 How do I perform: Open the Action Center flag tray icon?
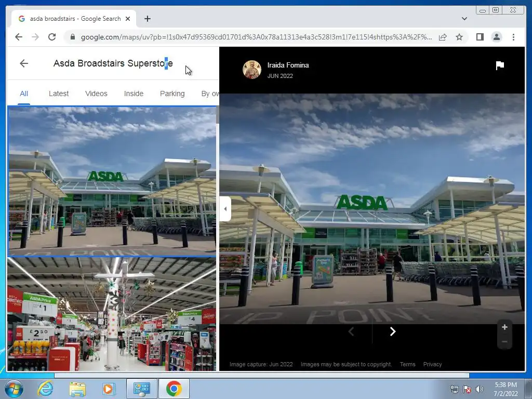[x=467, y=389]
